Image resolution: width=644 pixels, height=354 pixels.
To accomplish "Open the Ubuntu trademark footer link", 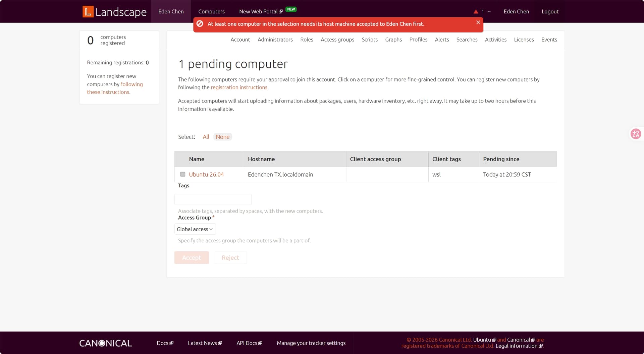I will (x=484, y=340).
